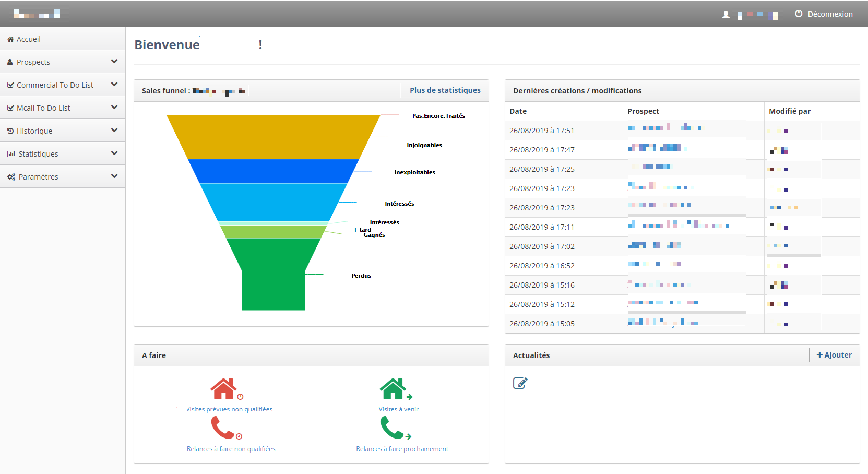868x474 pixels.
Task: Open the Visites à venir link
Action: point(398,409)
